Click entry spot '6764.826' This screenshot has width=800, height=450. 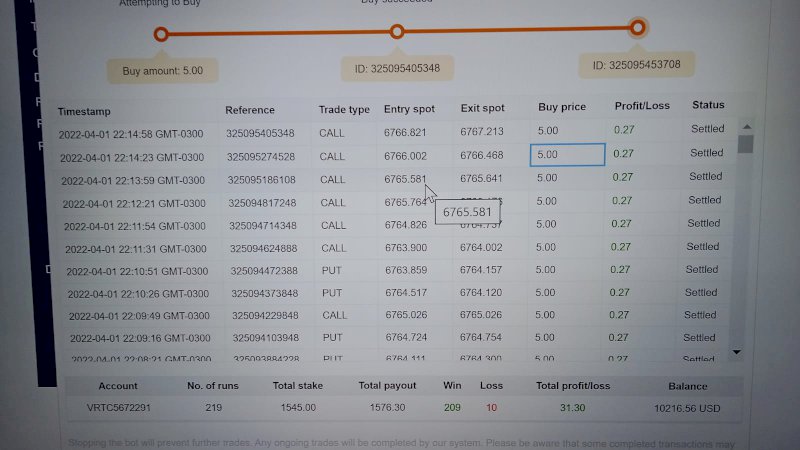(406, 225)
